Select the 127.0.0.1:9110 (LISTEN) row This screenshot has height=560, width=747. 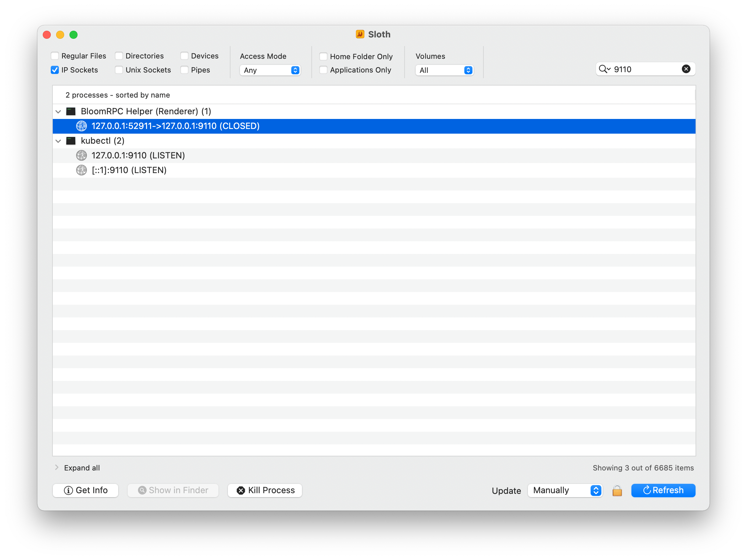coord(374,155)
